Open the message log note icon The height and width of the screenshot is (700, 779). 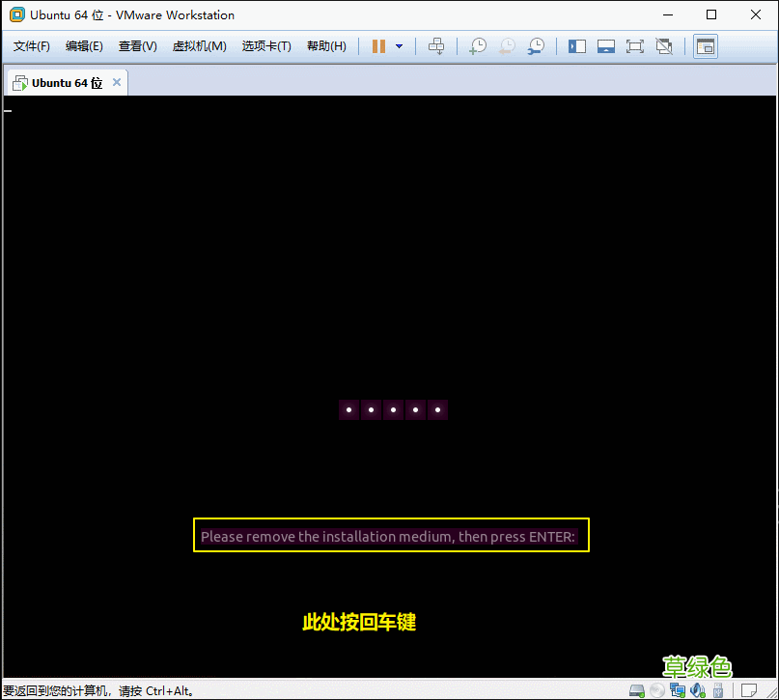(749, 690)
